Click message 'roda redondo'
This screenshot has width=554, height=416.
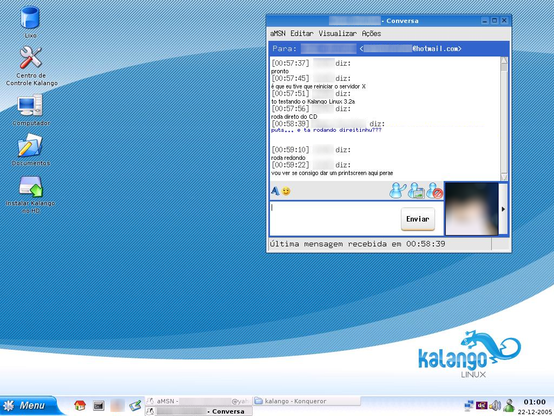pyautogui.click(x=288, y=158)
